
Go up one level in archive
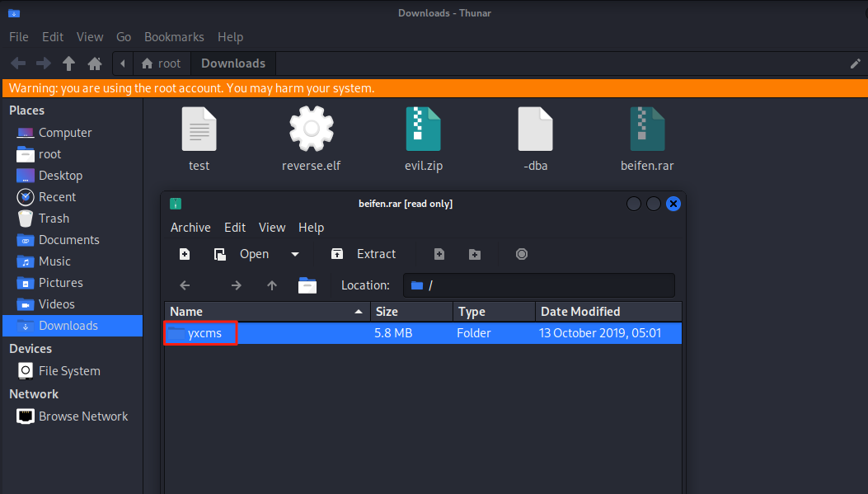click(272, 286)
